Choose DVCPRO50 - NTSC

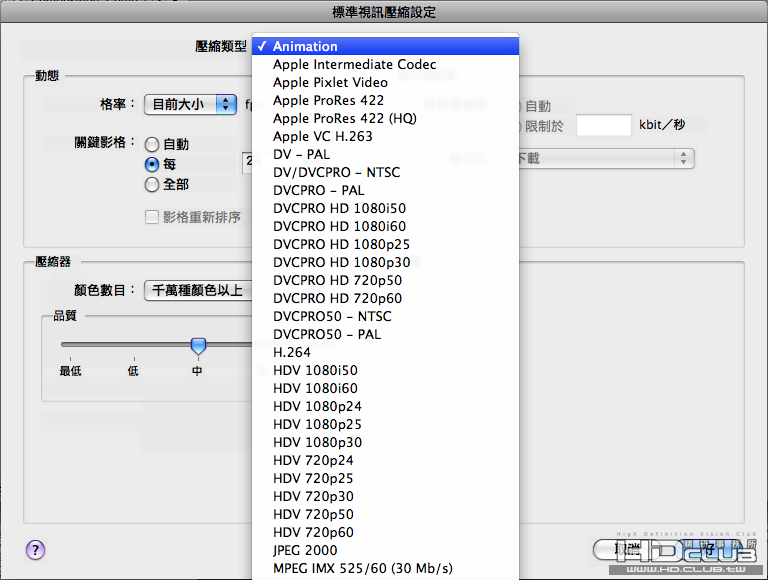click(x=385, y=316)
